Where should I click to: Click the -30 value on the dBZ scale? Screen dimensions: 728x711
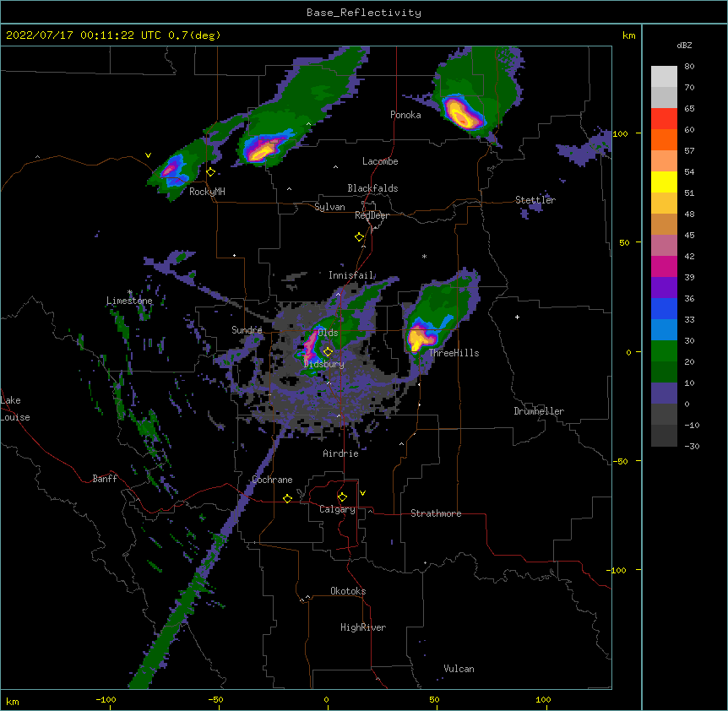coord(692,446)
